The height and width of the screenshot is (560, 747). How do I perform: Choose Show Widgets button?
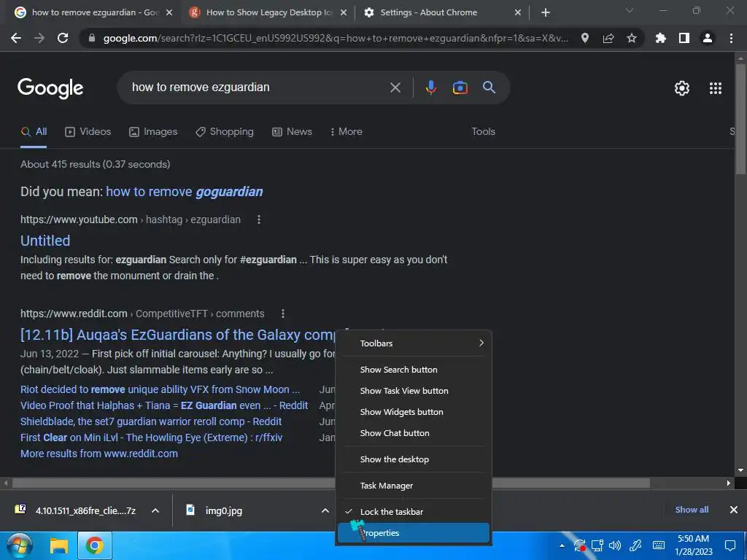tap(414, 412)
